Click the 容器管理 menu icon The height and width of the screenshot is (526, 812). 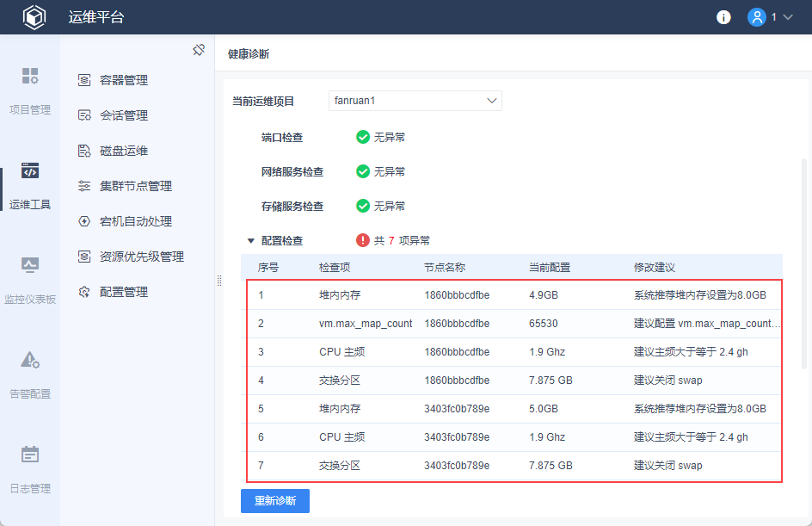point(84,80)
